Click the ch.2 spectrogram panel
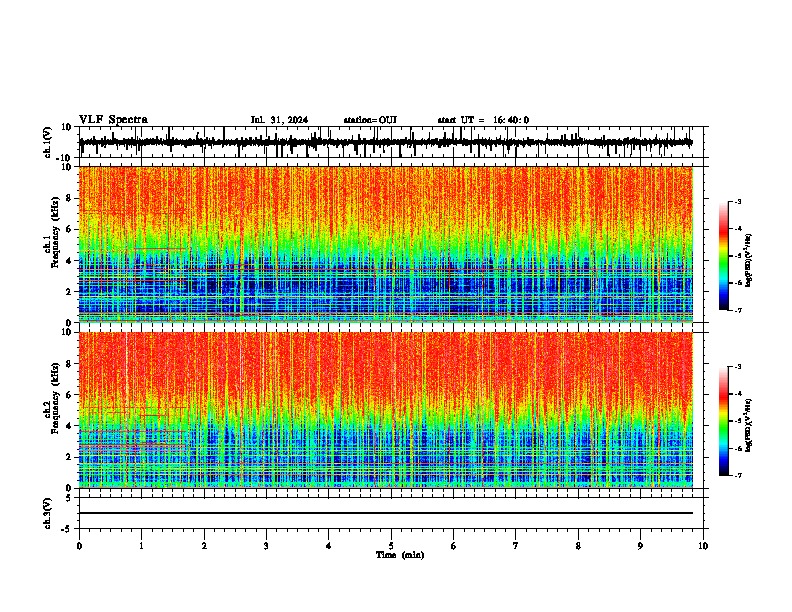 click(385, 410)
